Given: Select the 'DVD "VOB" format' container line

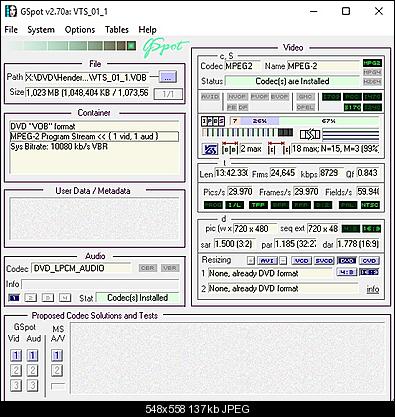Looking at the screenshot, I should coord(94,126).
